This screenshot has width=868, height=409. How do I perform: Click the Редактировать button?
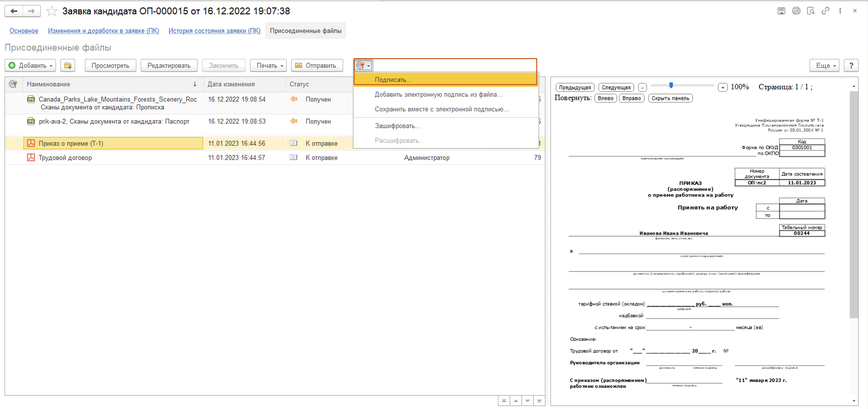click(169, 65)
